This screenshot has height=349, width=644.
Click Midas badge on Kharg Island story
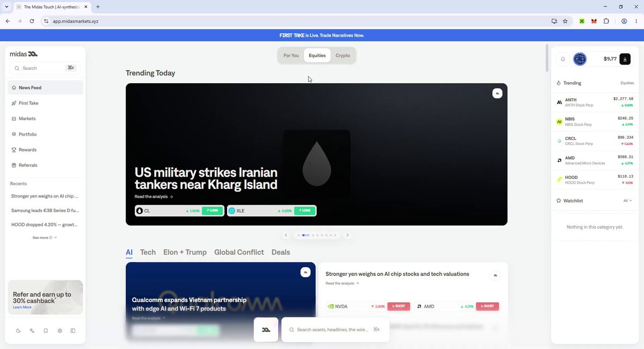497,93
